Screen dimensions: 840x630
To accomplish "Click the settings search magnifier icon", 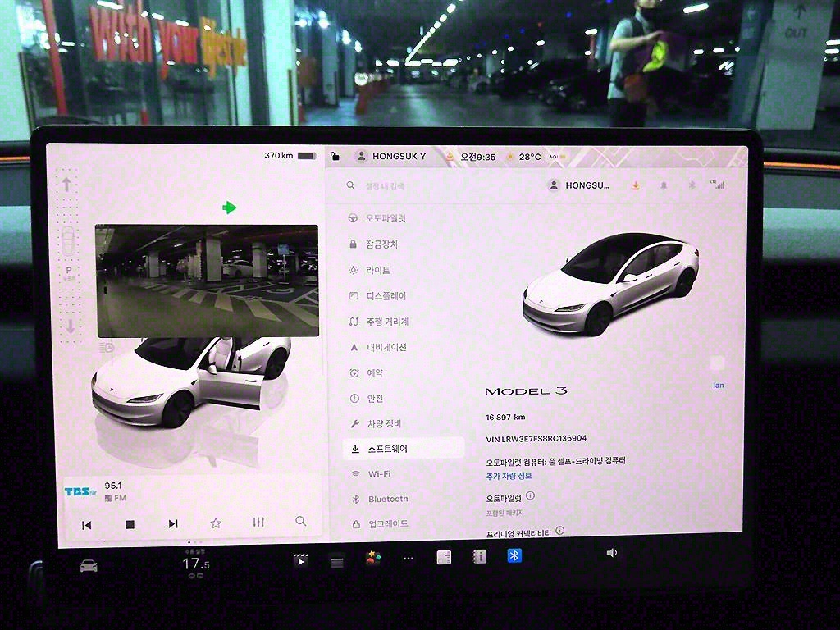I will point(350,185).
